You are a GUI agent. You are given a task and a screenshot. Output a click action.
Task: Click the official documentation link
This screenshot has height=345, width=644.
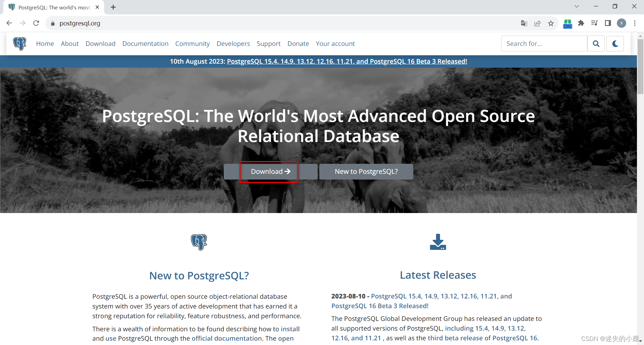tap(227, 338)
